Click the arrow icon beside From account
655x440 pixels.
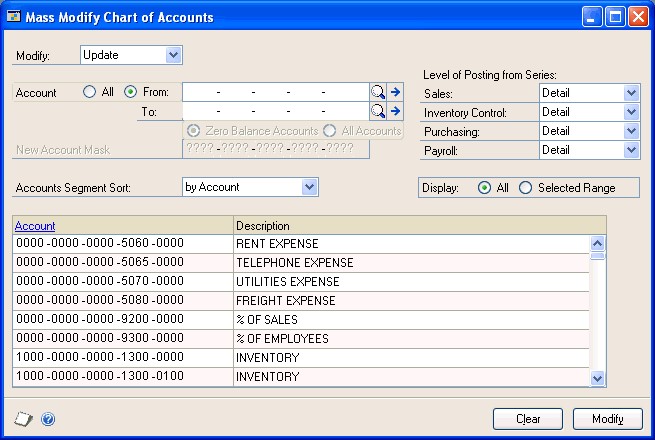coord(395,92)
